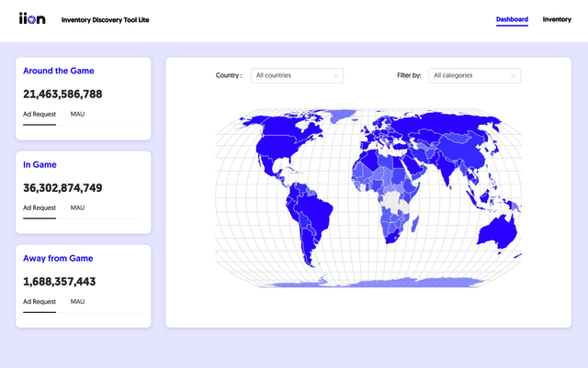
Task: Click the In Game card heading
Action: (40, 165)
